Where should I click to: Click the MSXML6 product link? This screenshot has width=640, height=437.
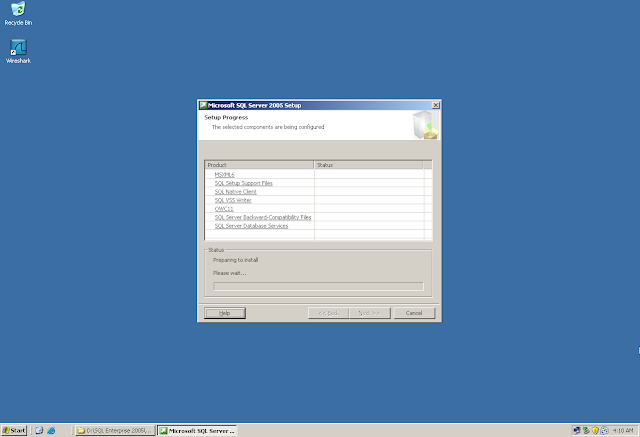[x=224, y=175]
